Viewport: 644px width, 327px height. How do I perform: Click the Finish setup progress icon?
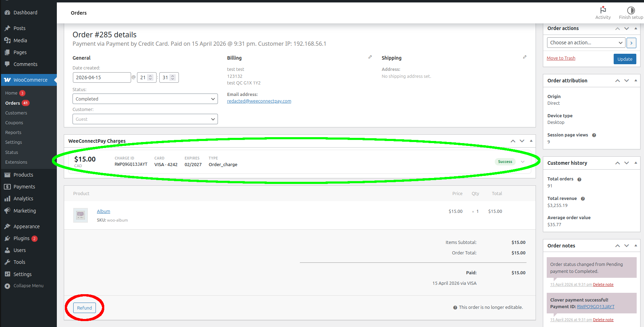[631, 10]
